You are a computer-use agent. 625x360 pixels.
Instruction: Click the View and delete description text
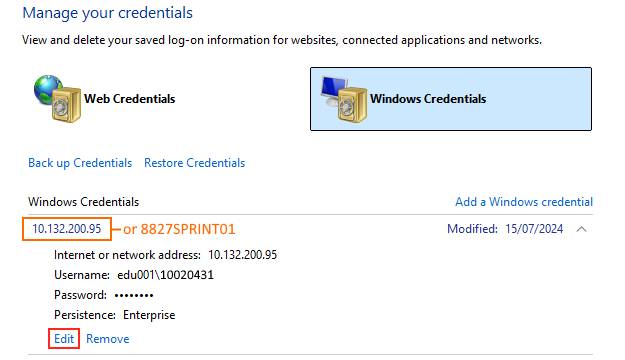point(282,40)
